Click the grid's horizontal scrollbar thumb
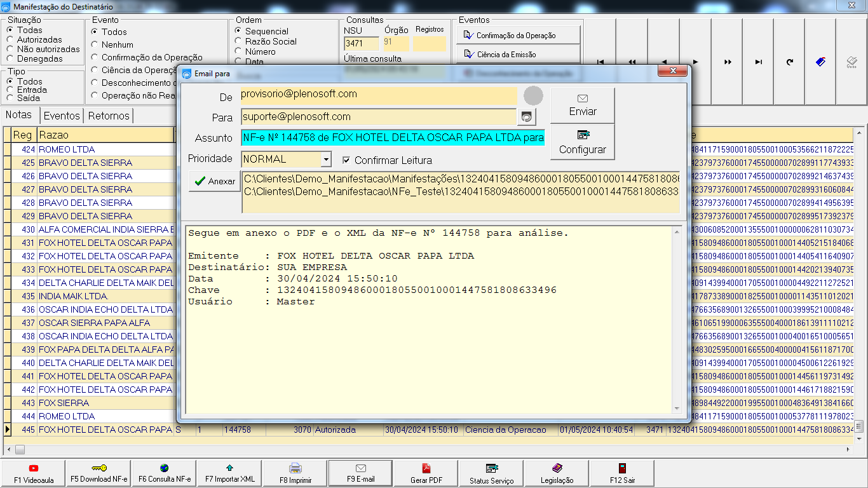 tap(20, 449)
